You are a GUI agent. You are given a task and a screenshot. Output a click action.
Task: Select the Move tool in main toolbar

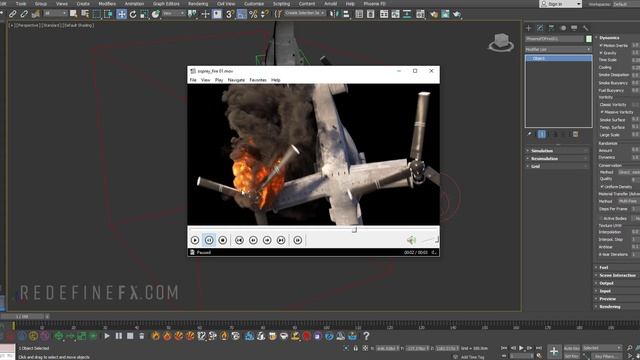click(x=121, y=14)
